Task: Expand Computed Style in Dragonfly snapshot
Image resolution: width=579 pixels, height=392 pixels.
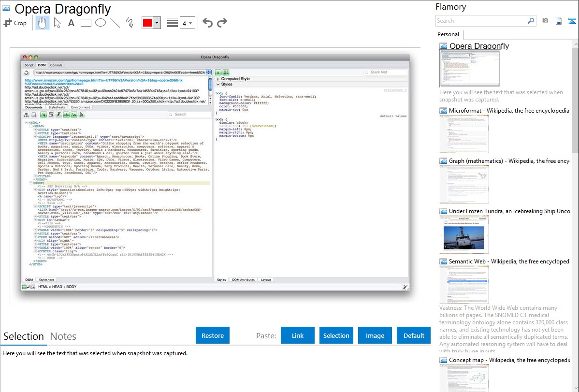Action: point(218,79)
